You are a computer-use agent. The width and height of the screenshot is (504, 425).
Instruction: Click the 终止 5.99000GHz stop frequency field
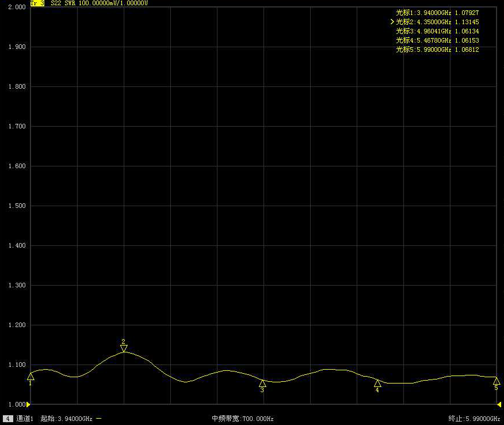point(474,419)
